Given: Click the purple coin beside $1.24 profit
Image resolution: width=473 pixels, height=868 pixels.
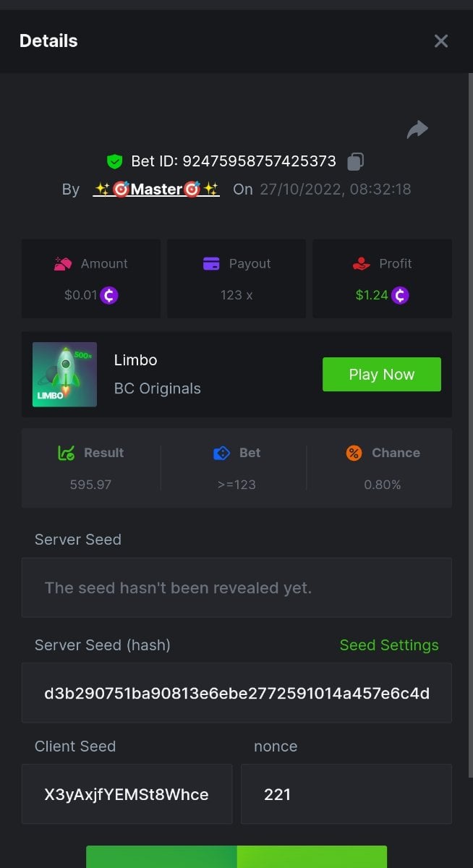Looking at the screenshot, I should tap(400, 295).
